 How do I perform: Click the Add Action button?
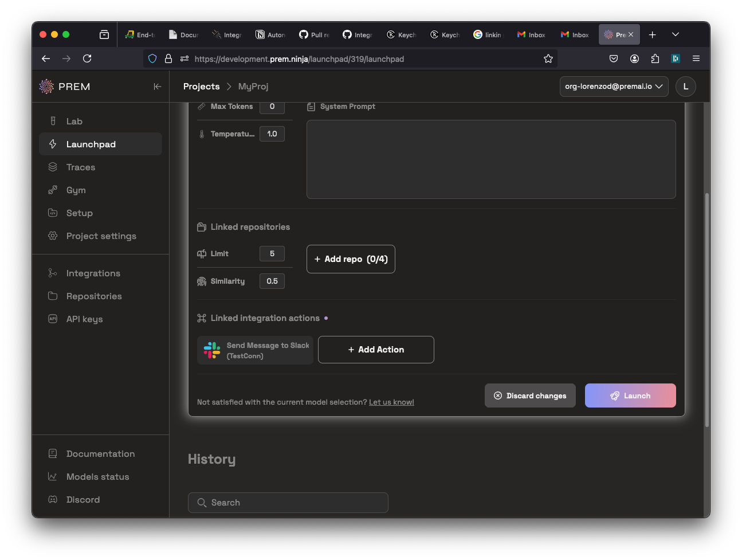[376, 350]
